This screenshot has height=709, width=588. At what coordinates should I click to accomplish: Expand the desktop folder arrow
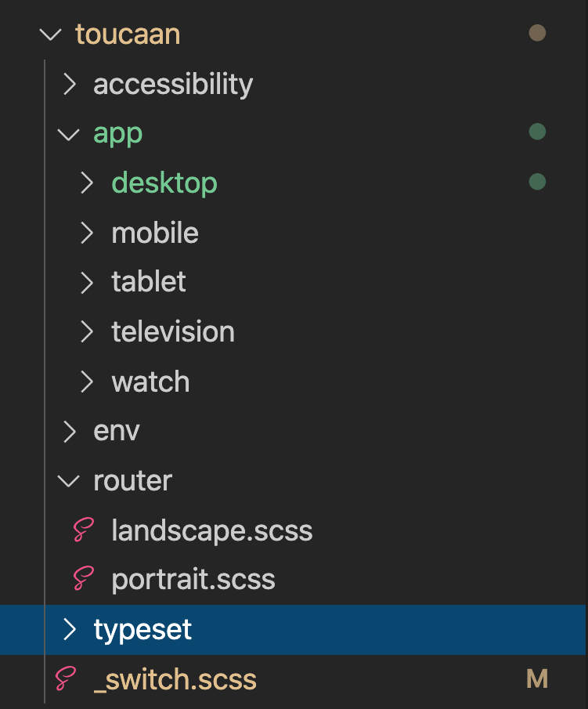click(x=87, y=183)
